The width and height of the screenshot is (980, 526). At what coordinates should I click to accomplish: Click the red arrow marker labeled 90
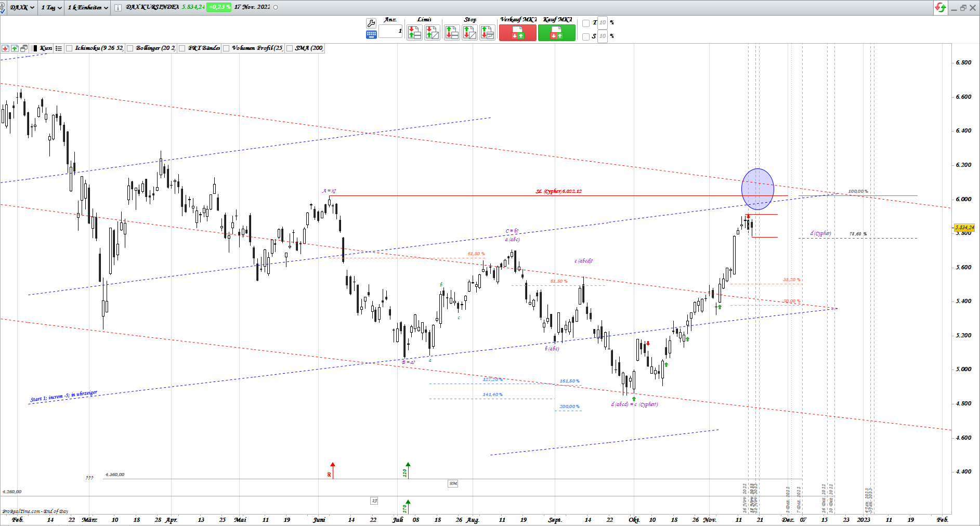332,470
